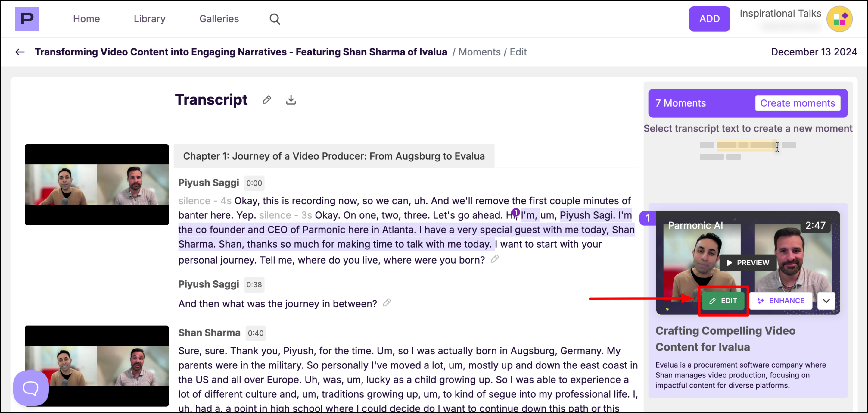This screenshot has height=413, width=868.
Task: Jump to the 0:40 Shan Sharma timestamp
Action: point(255,333)
